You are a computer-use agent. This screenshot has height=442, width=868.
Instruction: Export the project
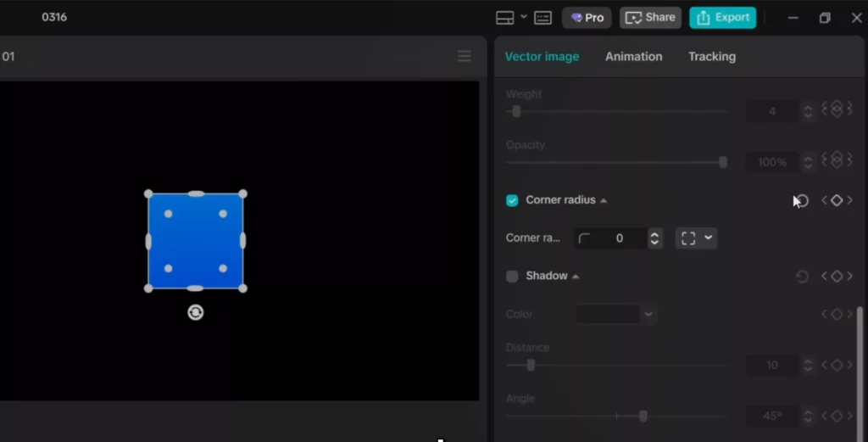pyautogui.click(x=722, y=18)
